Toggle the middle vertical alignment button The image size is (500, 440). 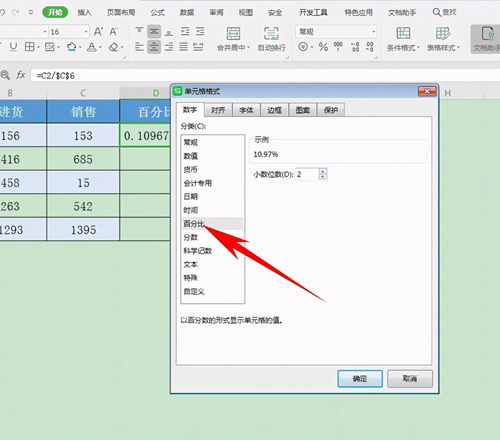(x=154, y=32)
